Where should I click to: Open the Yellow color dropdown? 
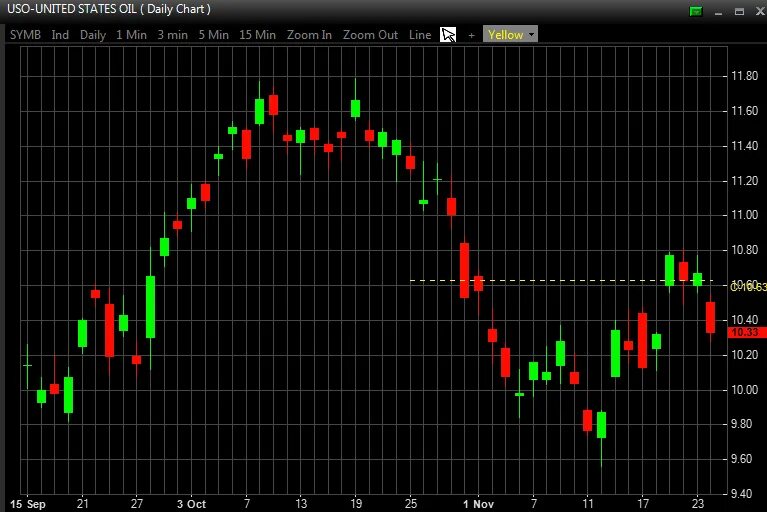click(510, 34)
